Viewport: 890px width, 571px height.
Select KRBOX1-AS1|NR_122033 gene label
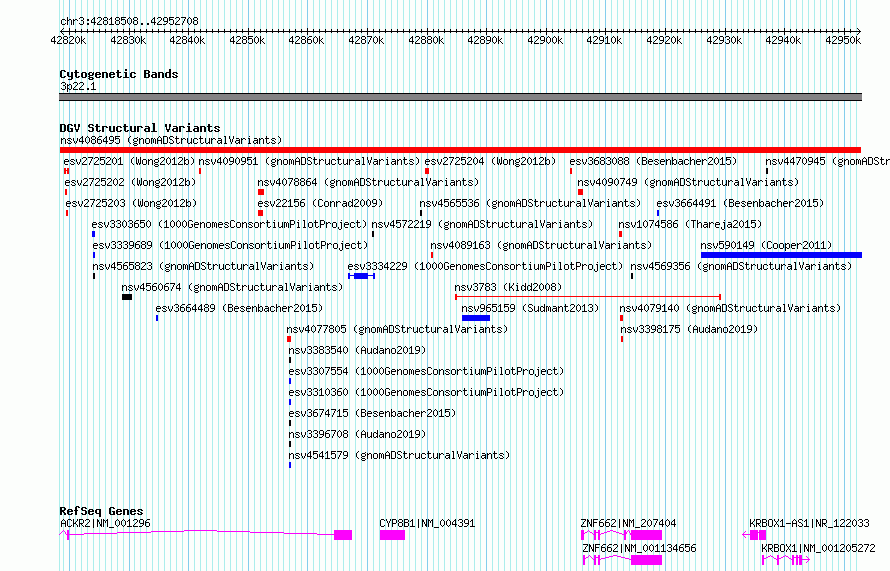tap(809, 523)
